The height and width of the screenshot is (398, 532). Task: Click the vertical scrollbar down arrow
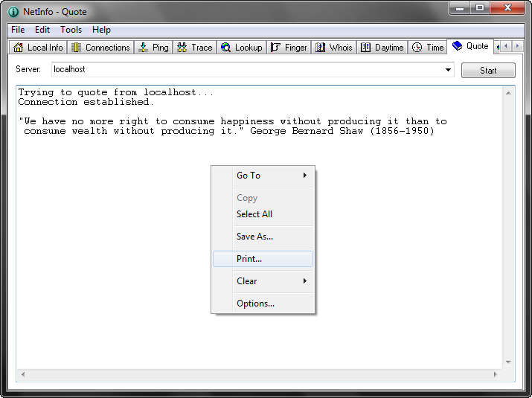(x=509, y=362)
